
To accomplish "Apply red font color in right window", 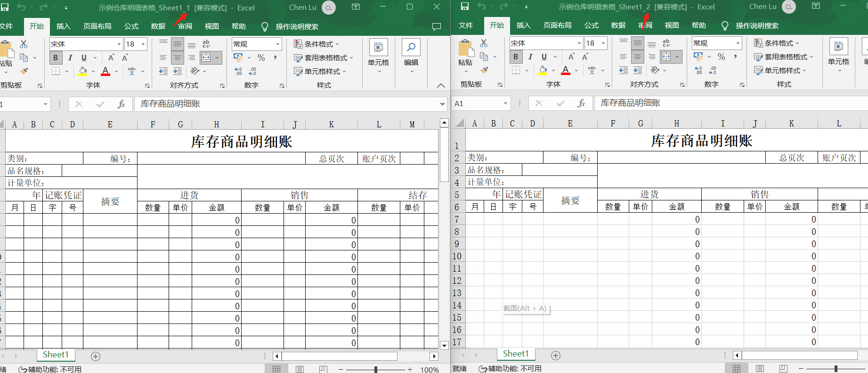I will pyautogui.click(x=566, y=70).
